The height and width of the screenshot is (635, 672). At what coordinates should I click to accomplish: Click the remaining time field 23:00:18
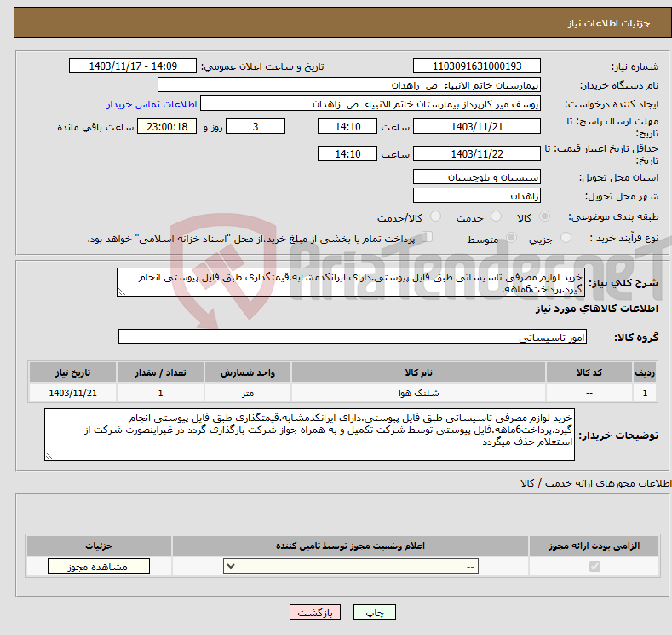[x=167, y=126]
